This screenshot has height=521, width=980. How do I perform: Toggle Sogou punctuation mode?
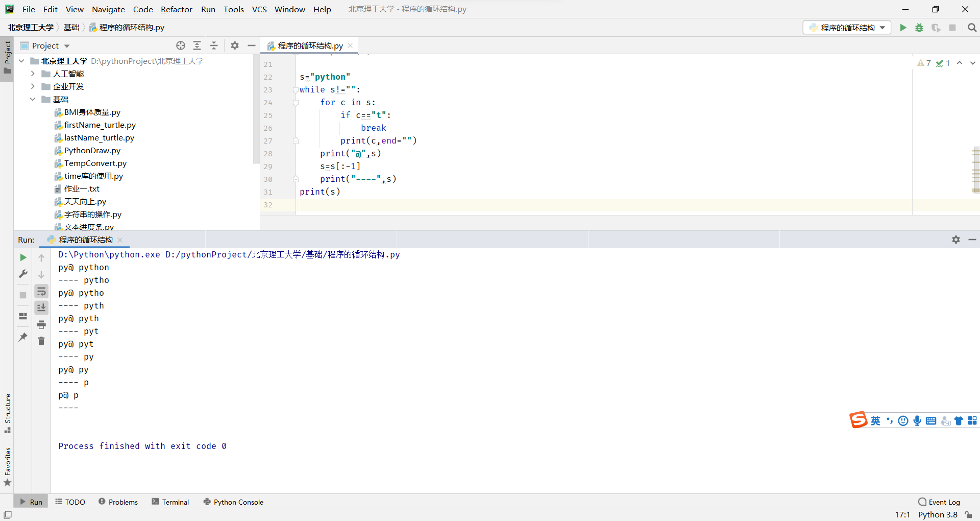point(890,420)
